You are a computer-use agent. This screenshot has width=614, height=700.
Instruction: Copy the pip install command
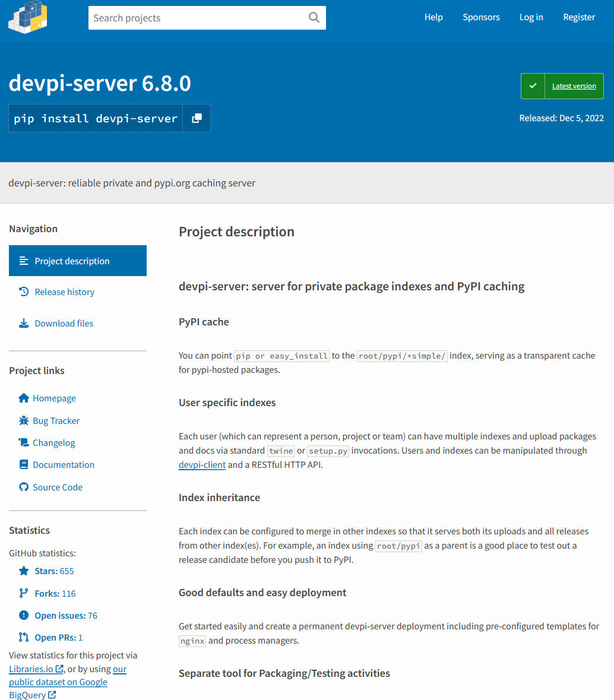click(x=197, y=118)
